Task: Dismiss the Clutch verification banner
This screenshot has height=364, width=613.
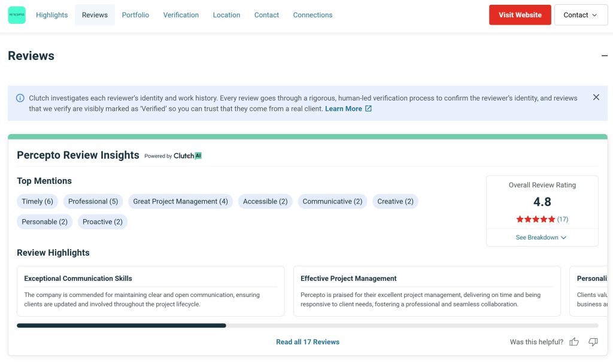Action: [x=596, y=98]
